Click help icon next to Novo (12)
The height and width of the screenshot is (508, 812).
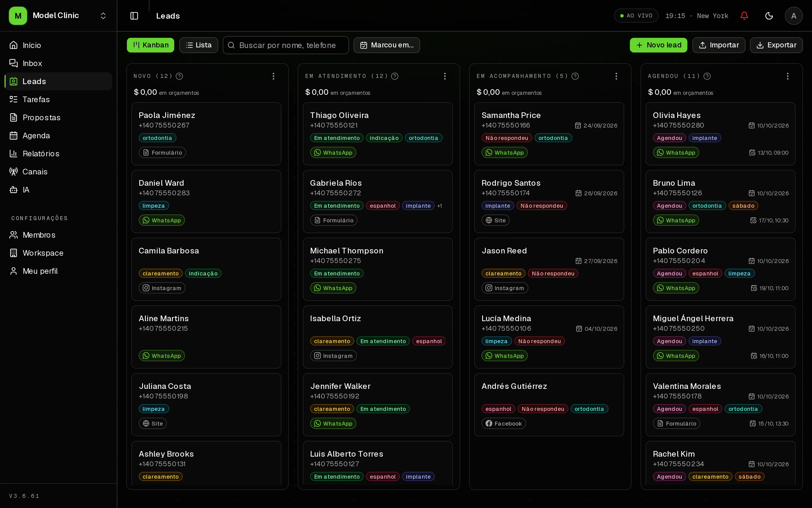tap(180, 76)
